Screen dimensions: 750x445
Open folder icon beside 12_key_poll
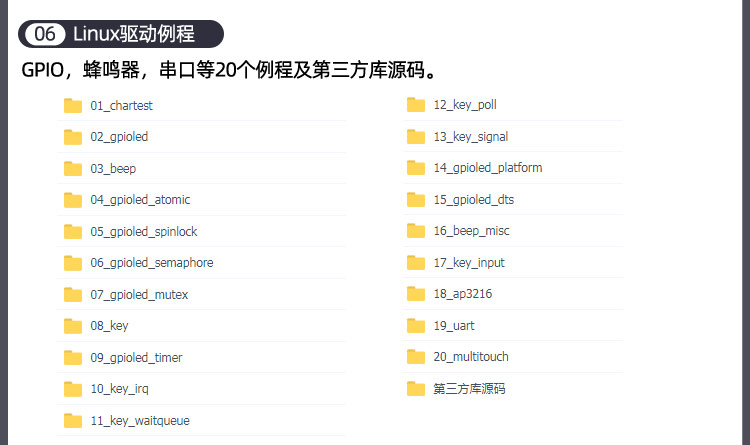(416, 104)
